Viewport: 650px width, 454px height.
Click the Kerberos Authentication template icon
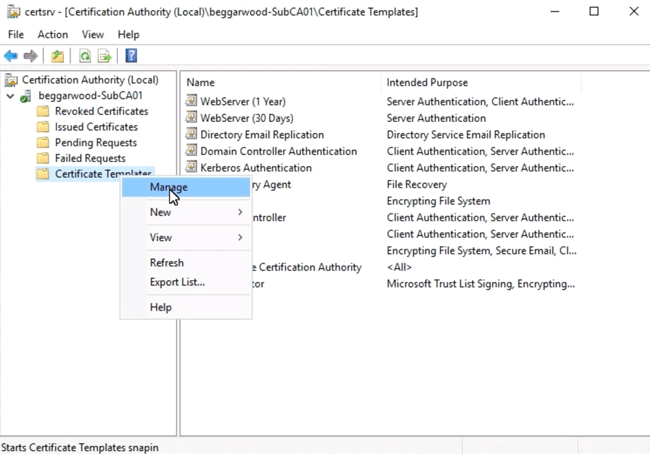tap(191, 167)
